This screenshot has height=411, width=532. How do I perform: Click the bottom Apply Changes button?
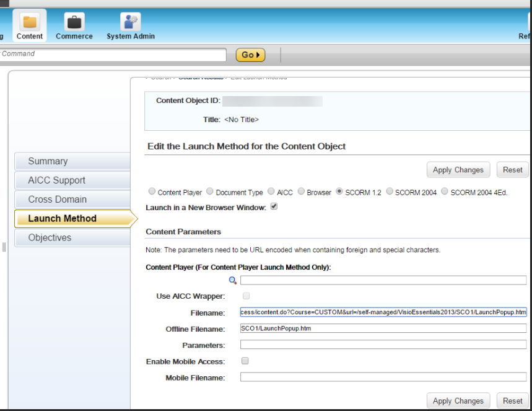pos(458,401)
